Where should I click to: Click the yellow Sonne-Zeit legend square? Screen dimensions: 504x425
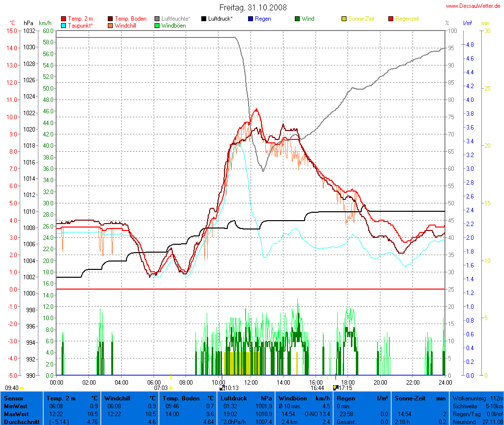[344, 19]
